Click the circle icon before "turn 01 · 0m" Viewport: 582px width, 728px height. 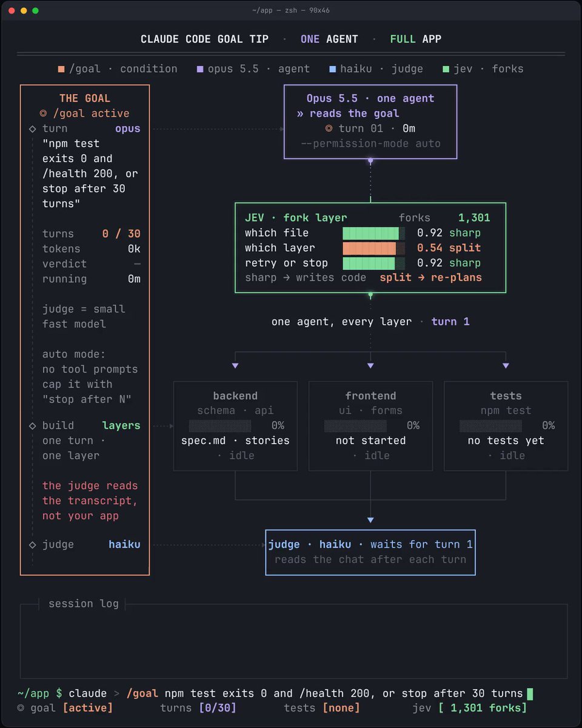tap(329, 129)
